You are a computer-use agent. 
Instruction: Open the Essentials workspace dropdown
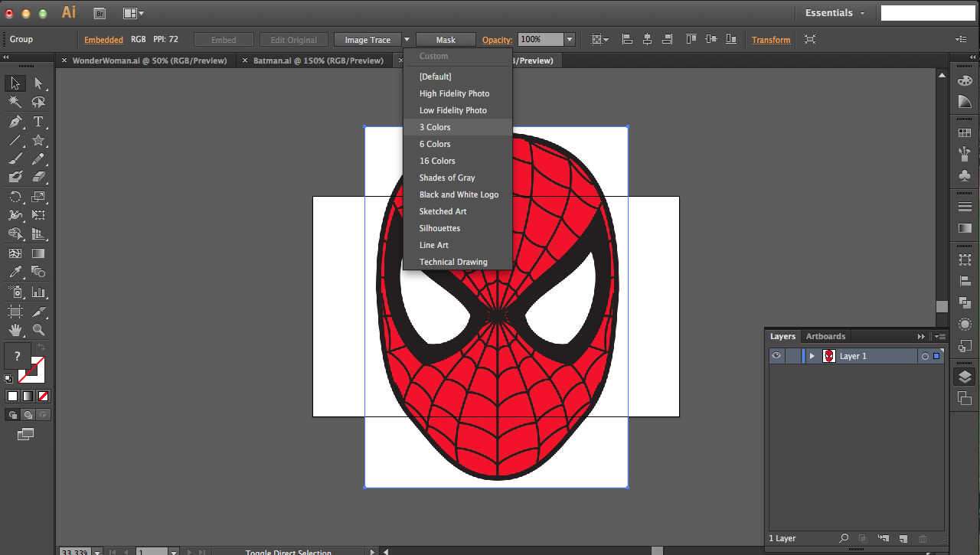(835, 13)
